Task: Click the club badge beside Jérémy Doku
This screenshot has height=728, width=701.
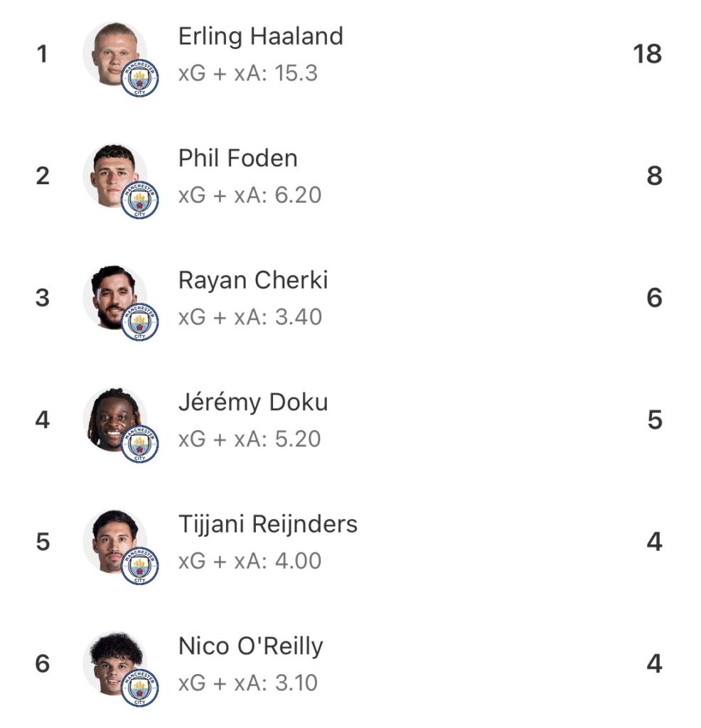Action: coord(139,444)
